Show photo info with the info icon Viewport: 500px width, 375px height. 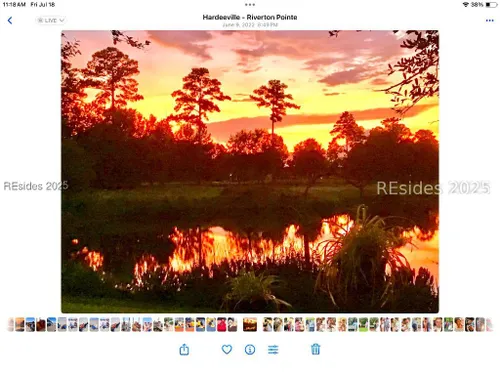[x=250, y=349]
